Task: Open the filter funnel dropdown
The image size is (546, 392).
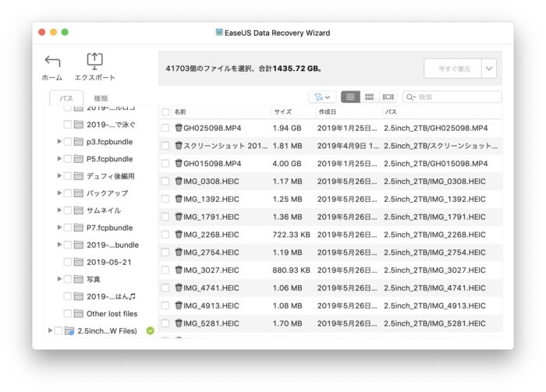Action: pyautogui.click(x=321, y=97)
